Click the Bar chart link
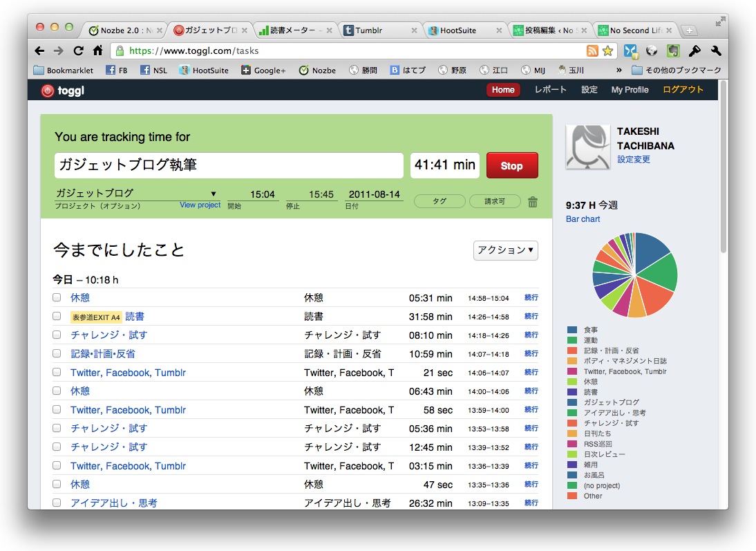756x551 pixels. click(583, 219)
